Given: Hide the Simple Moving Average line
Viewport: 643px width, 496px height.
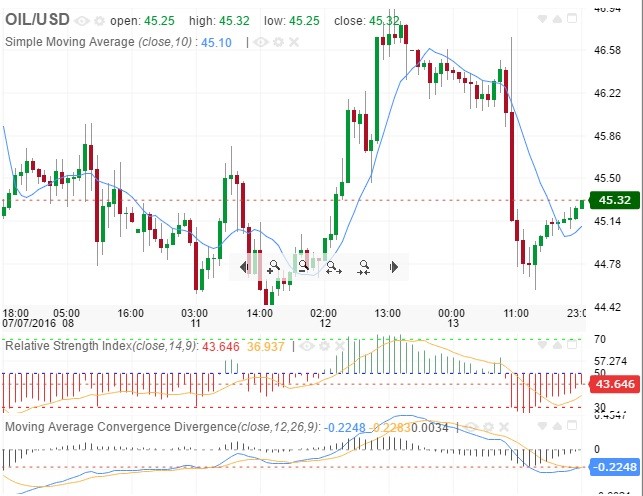Looking at the screenshot, I should tap(260, 42).
